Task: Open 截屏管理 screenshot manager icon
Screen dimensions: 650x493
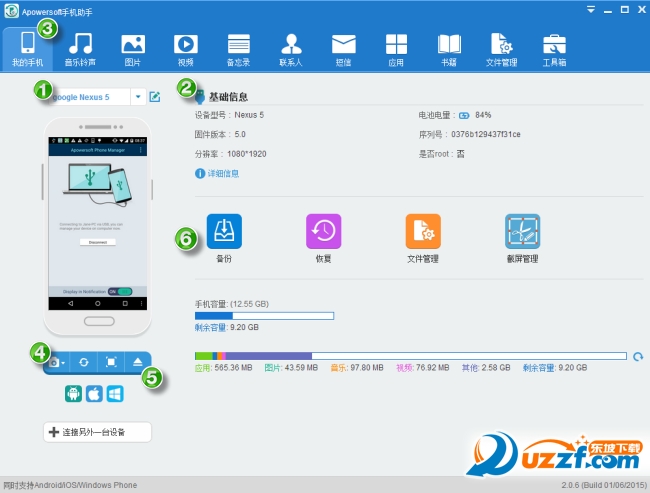Action: click(522, 231)
